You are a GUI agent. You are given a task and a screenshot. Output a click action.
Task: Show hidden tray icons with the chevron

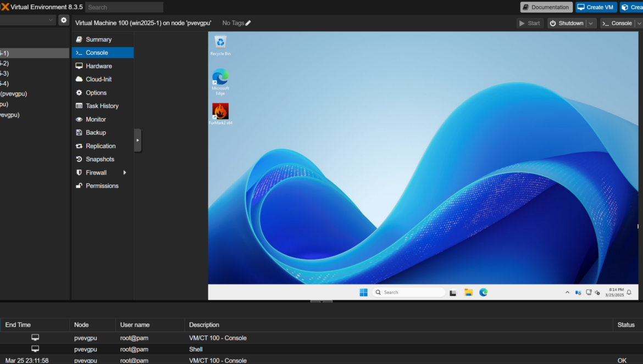pos(567,292)
